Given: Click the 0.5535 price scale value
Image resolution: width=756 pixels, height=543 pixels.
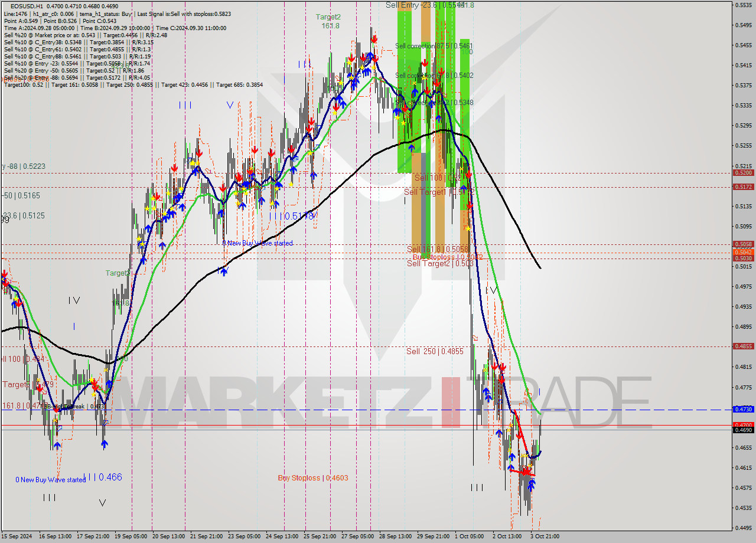Looking at the screenshot, I should tap(743, 5).
